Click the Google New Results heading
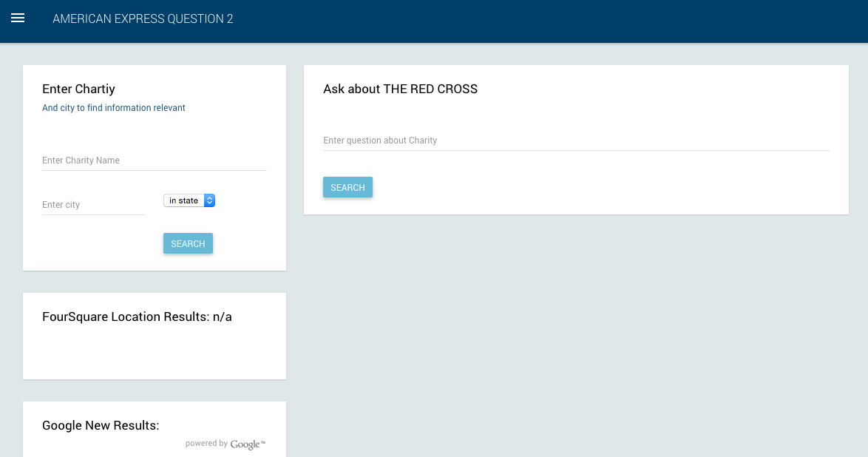 click(101, 425)
